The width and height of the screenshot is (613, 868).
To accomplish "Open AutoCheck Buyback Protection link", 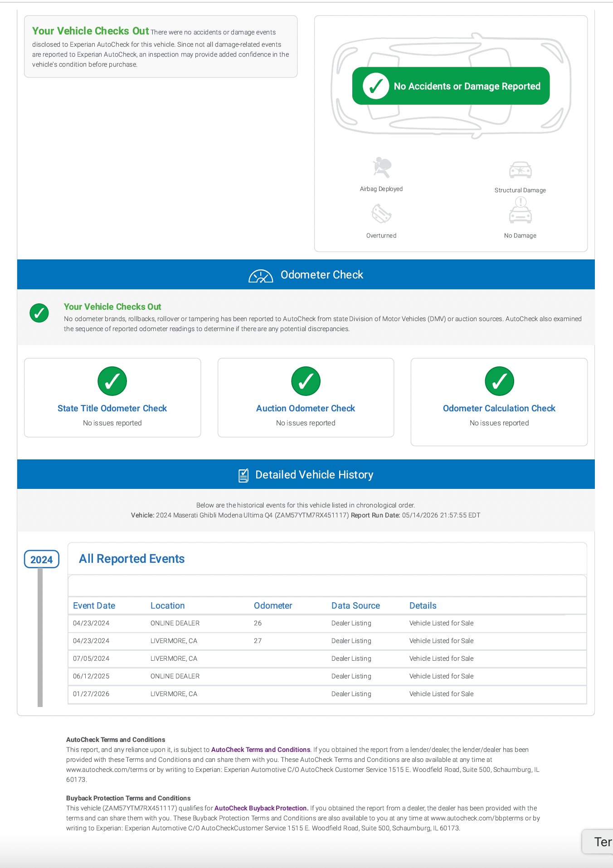I will (261, 808).
